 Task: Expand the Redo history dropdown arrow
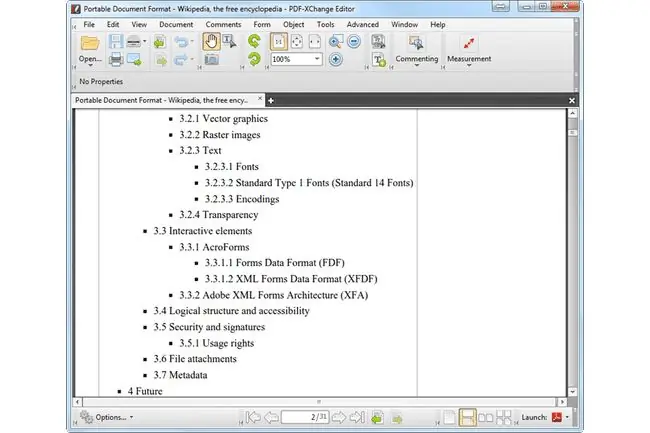[192, 60]
